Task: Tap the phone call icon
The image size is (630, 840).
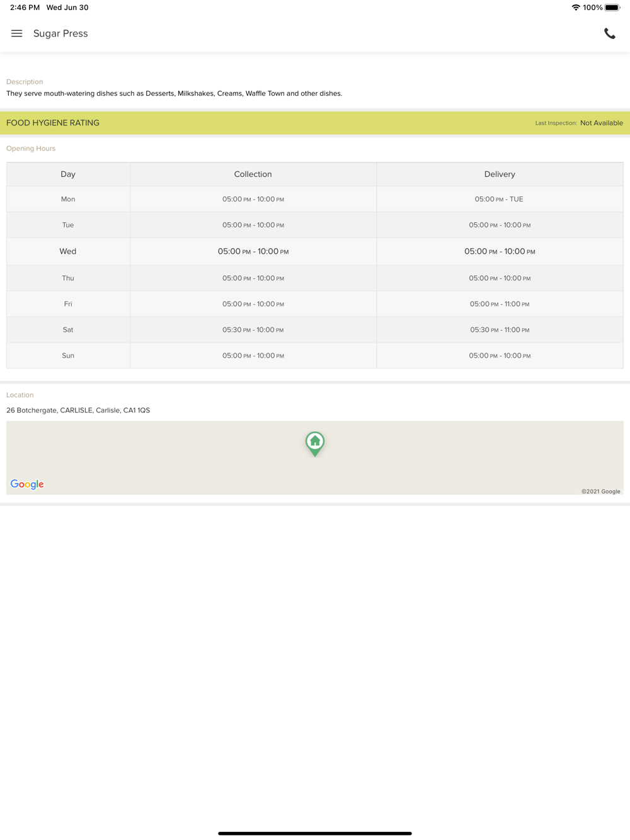Action: 610,33
